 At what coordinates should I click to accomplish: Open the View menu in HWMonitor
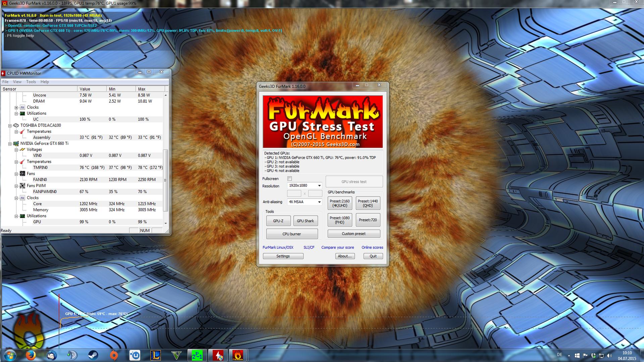pos(17,82)
